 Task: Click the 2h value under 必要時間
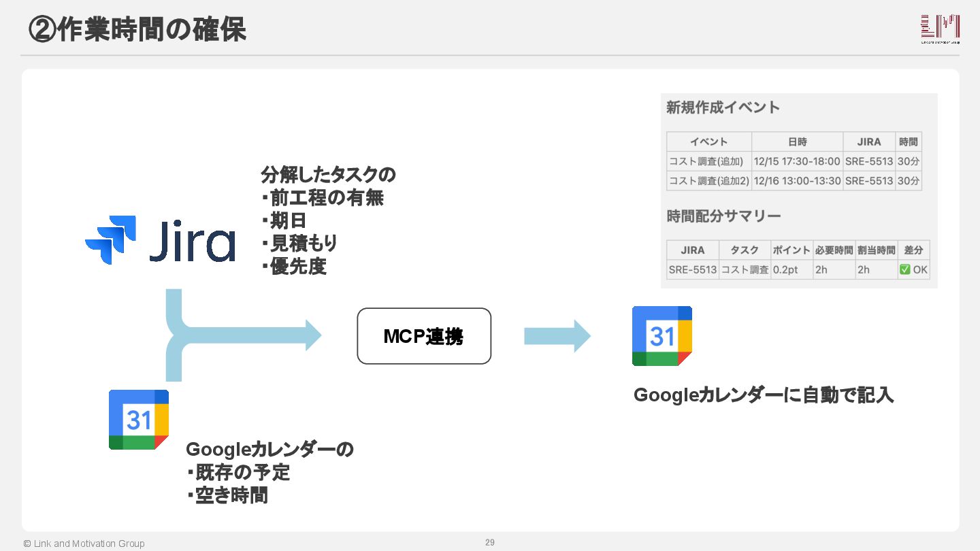coord(834,269)
